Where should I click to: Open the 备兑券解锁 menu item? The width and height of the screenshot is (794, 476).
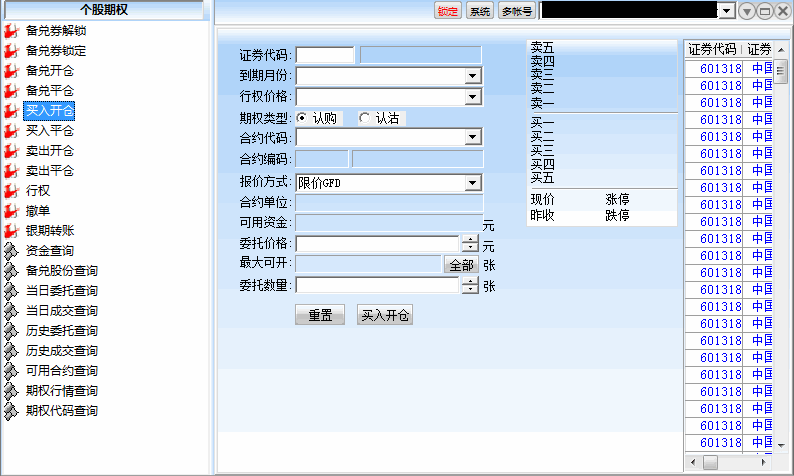tap(56, 31)
